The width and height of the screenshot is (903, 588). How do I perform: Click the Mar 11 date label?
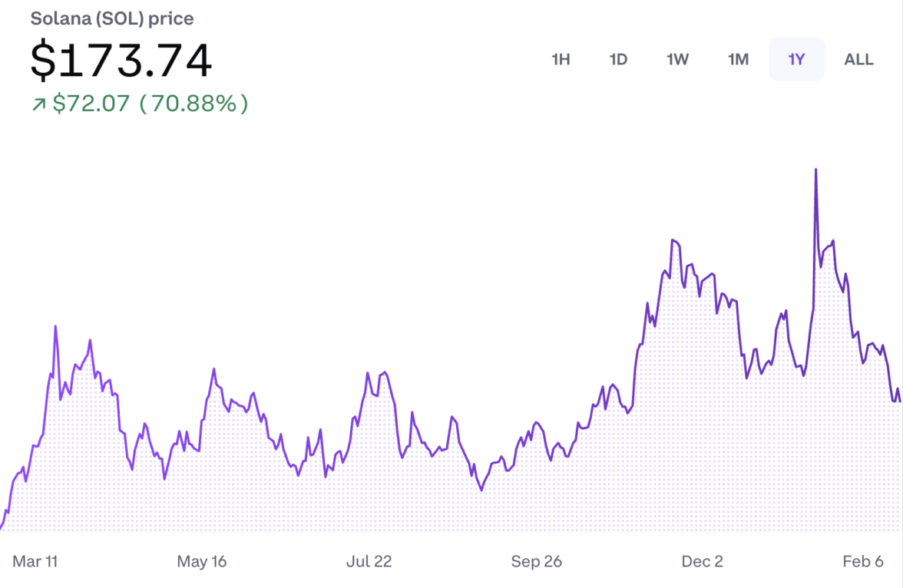[x=35, y=562]
